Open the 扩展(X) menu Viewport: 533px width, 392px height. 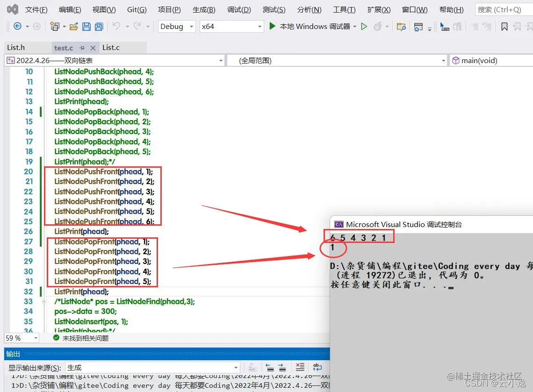(x=379, y=9)
